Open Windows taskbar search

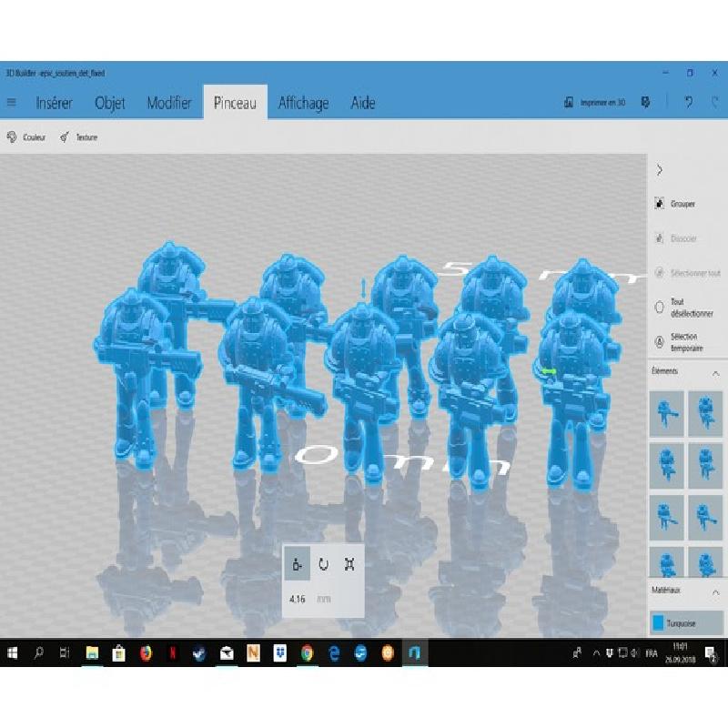point(38,653)
